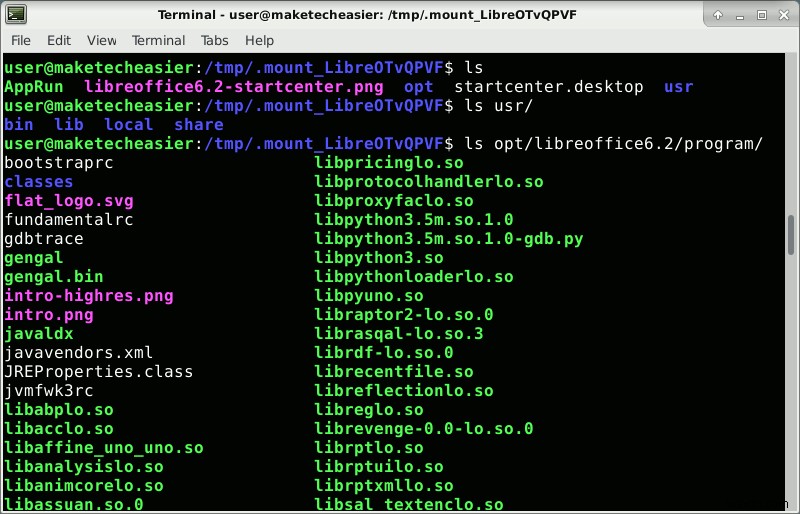
Task: Click libraptor2-lo.so.0 library name
Action: [404, 314]
